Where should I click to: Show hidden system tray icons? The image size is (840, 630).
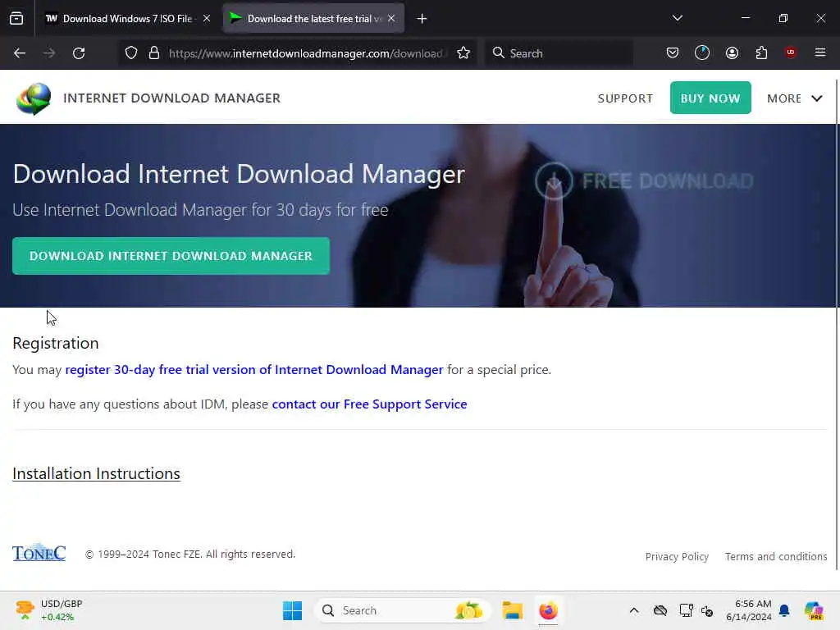tap(634, 610)
